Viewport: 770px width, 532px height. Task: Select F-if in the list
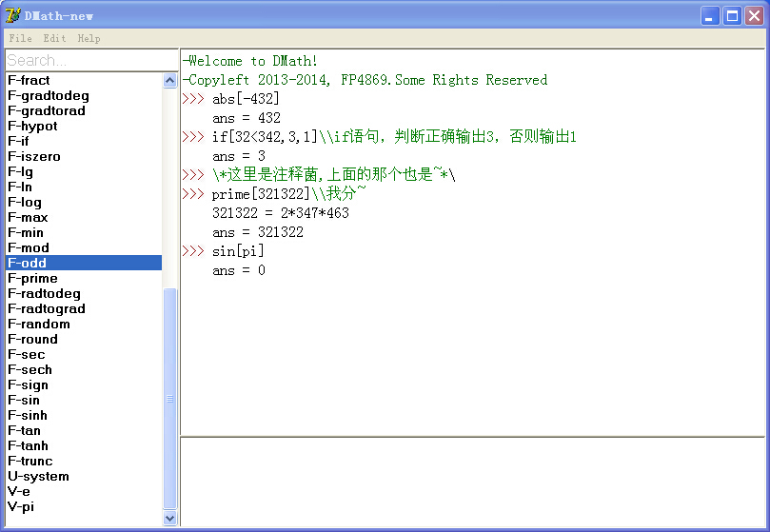(x=84, y=141)
